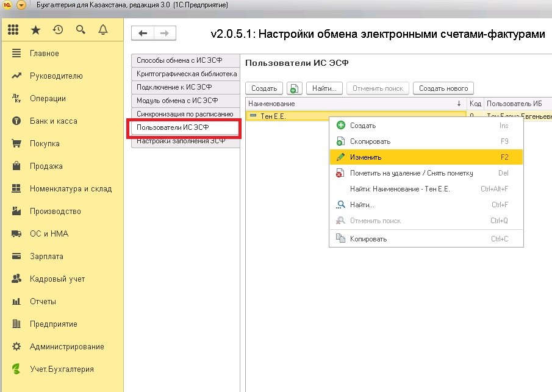The image size is (552, 392).
Task: Click the Найти... search button
Action: (324, 88)
